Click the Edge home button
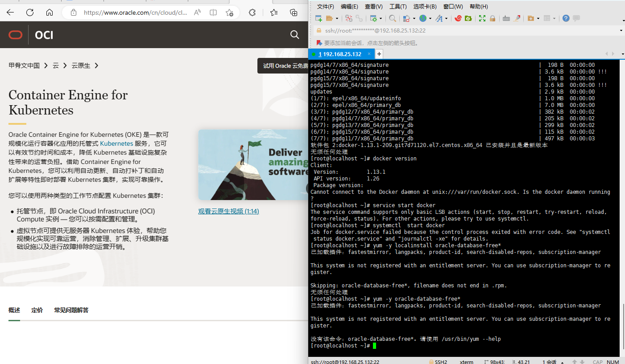The width and height of the screenshot is (625, 364). 50,12
